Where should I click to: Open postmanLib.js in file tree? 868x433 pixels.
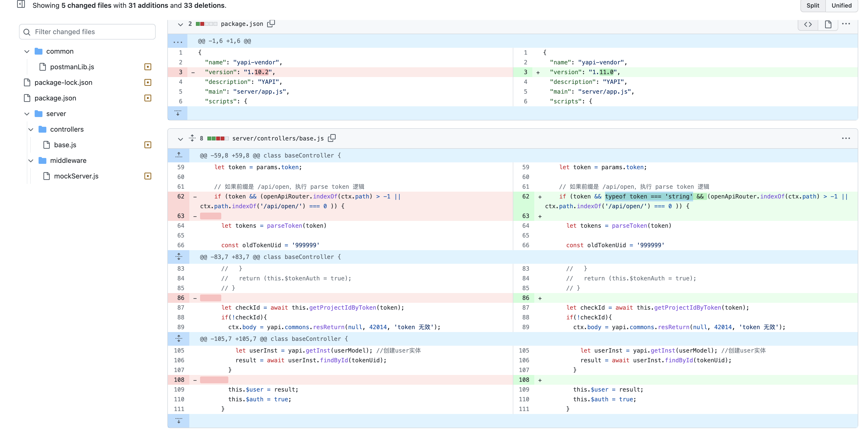[x=72, y=67]
